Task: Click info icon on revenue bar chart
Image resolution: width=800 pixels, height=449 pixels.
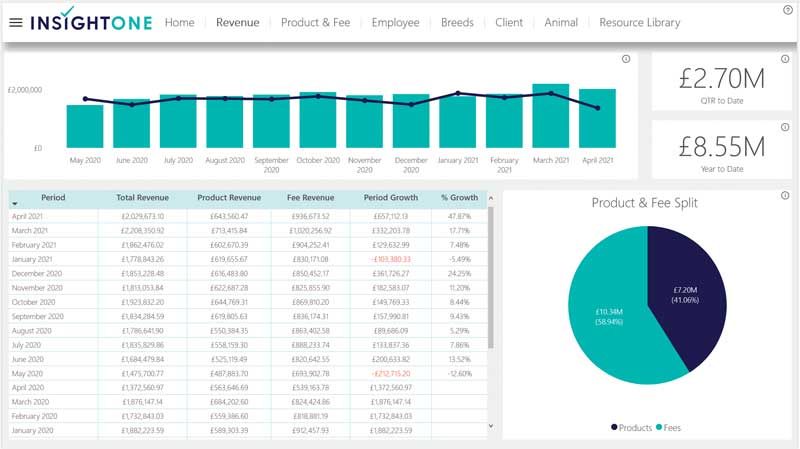Action: [626, 59]
